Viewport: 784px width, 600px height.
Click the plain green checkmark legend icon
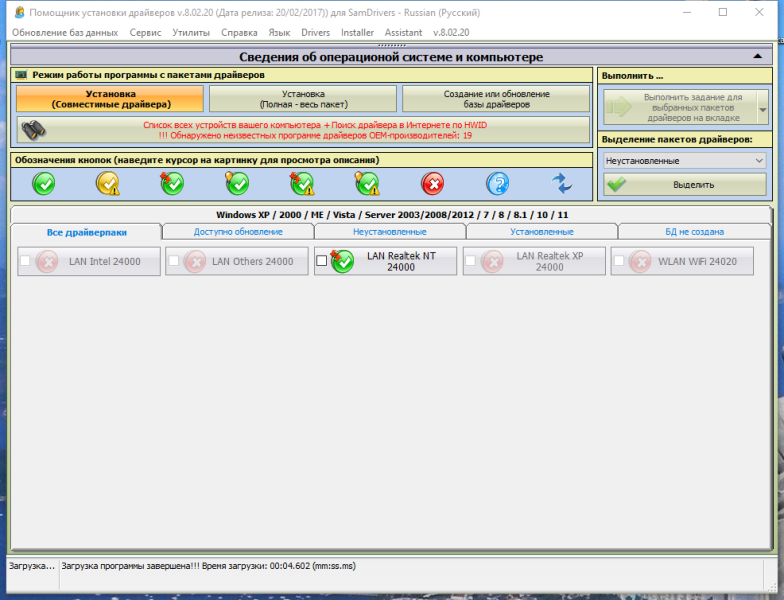[44, 184]
